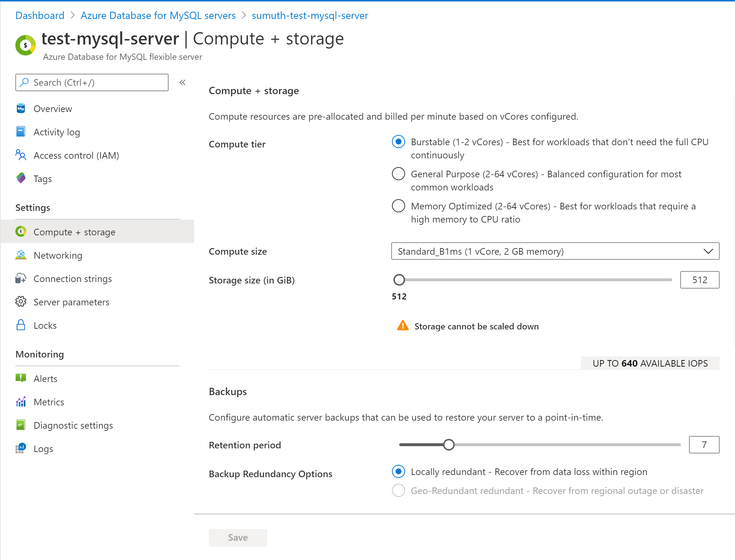The height and width of the screenshot is (560, 735).
Task: Click the Activity log icon
Action: (21, 132)
